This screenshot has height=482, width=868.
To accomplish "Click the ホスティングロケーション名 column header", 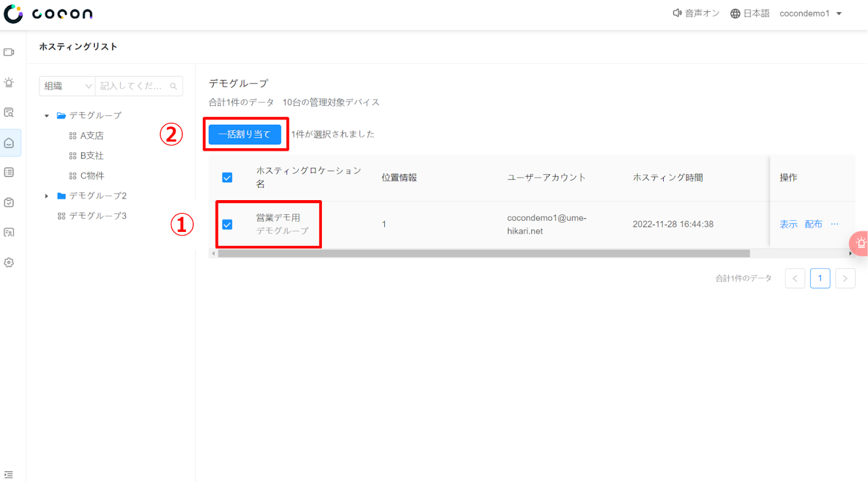I will [x=309, y=178].
